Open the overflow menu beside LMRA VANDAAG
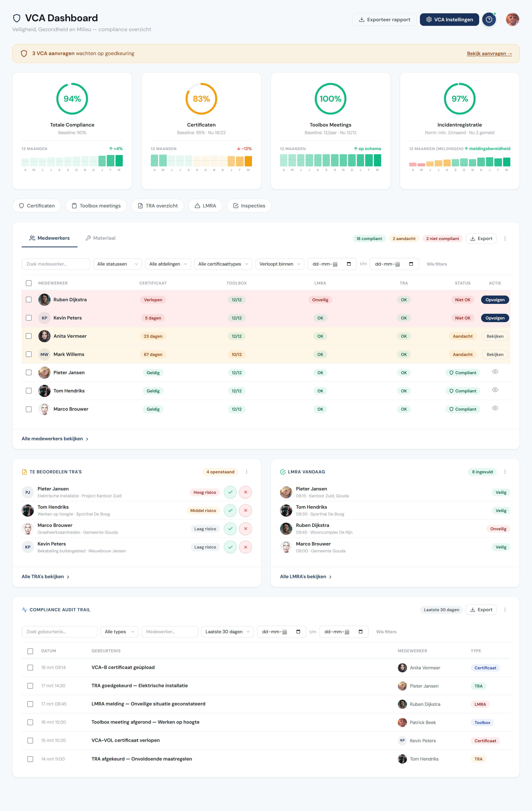532x811 pixels. pyautogui.click(x=505, y=472)
